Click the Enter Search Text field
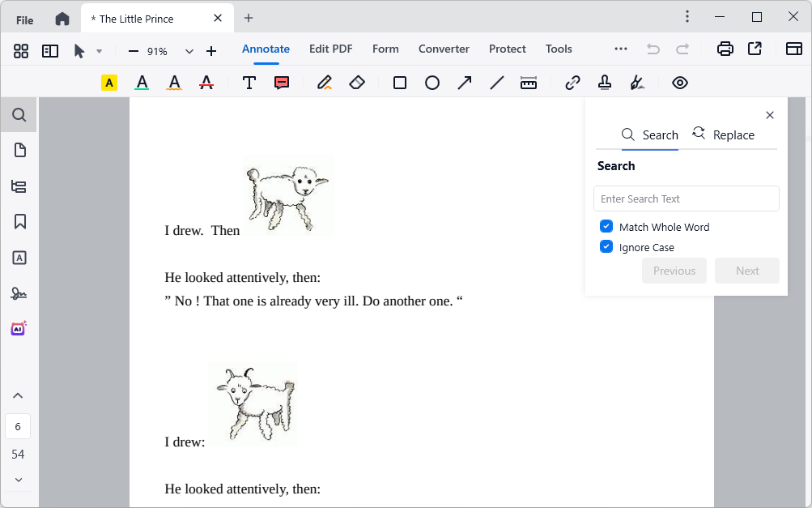The width and height of the screenshot is (812, 508). 686,199
